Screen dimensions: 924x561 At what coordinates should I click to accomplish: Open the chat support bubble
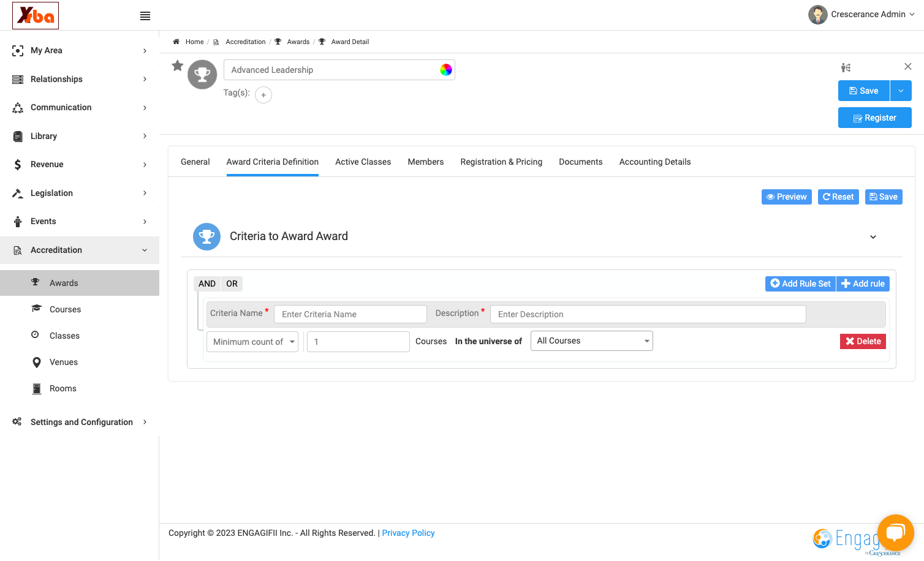pyautogui.click(x=895, y=532)
